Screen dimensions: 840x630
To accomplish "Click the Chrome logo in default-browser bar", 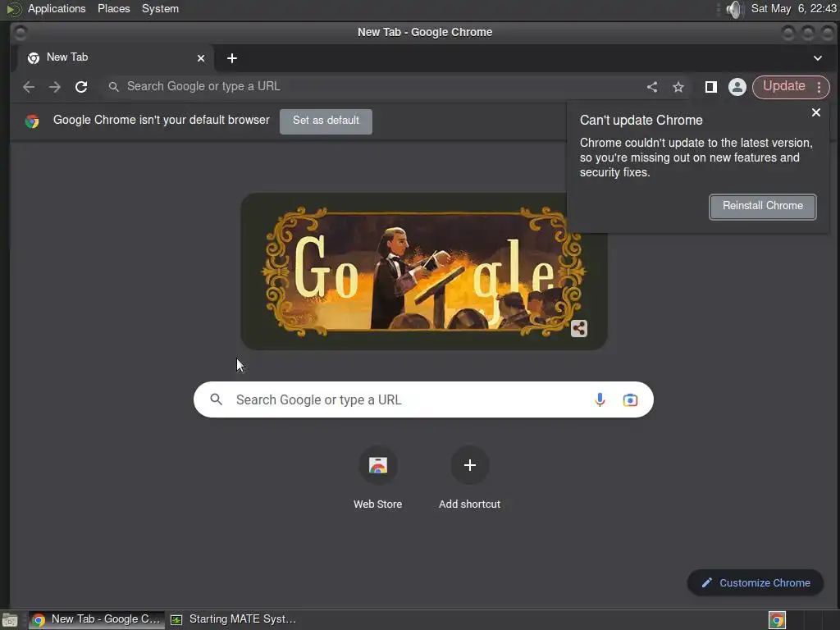I will point(32,121).
